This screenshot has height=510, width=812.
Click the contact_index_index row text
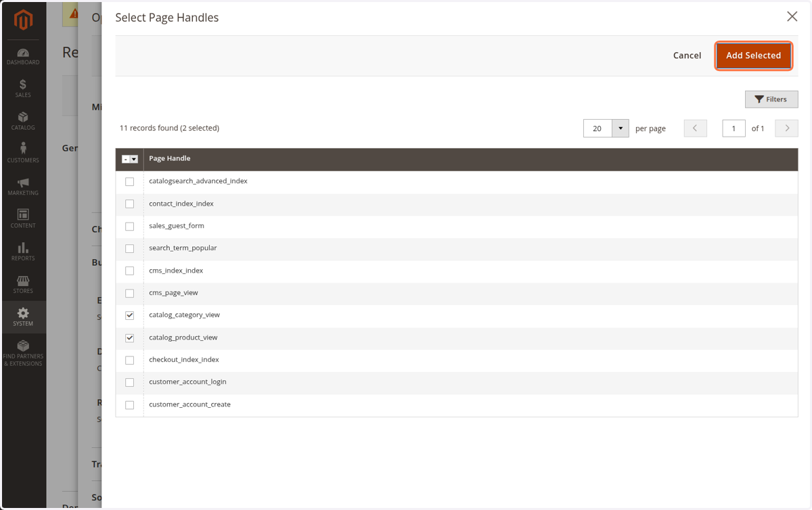click(181, 204)
